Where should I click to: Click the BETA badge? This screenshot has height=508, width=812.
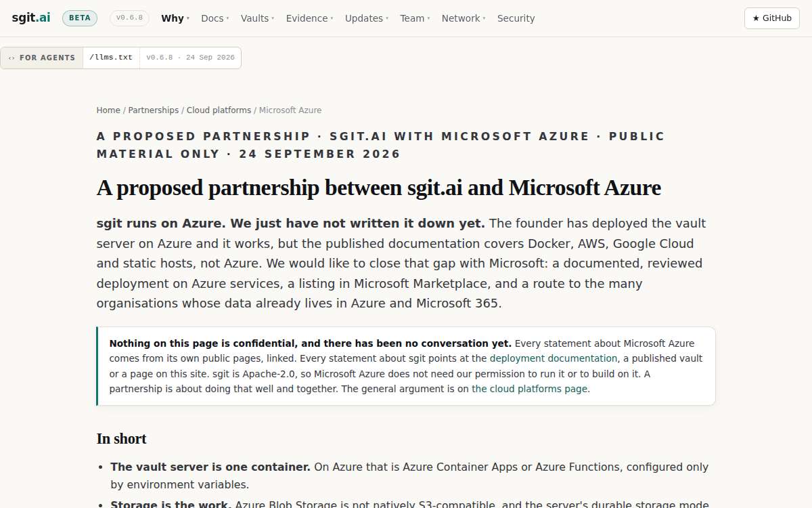80,18
